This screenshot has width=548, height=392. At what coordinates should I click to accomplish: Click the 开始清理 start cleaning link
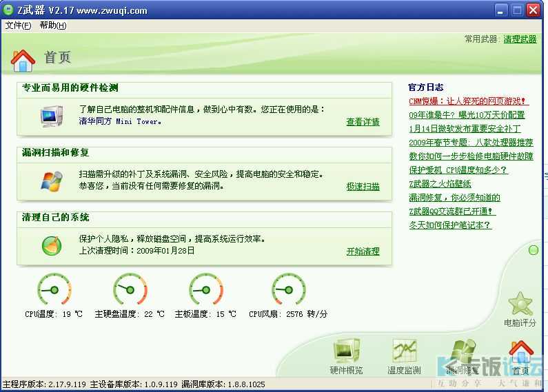363,251
